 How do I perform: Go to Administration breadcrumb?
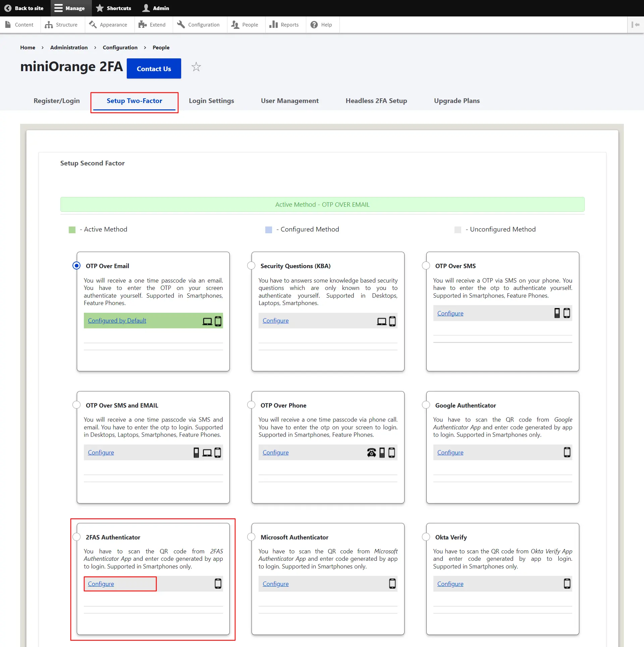tap(69, 47)
